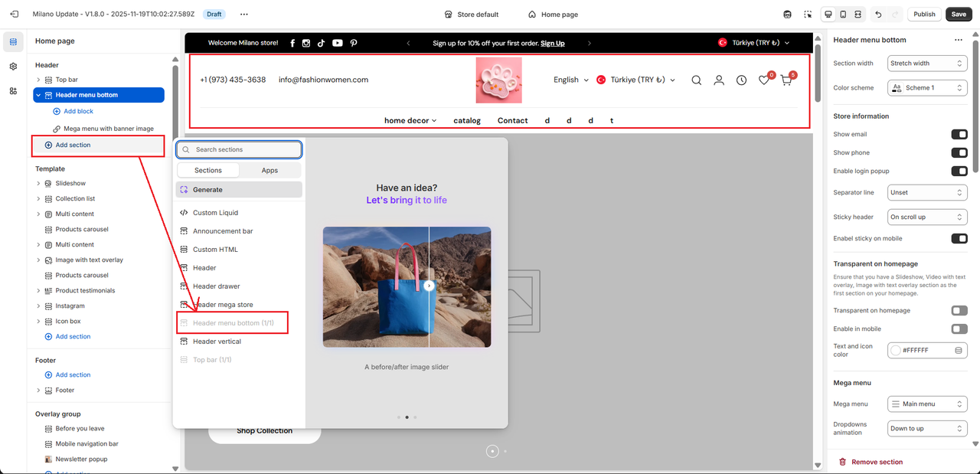Toggle the Show email switch
This screenshot has width=980, height=474.
pos(959,134)
